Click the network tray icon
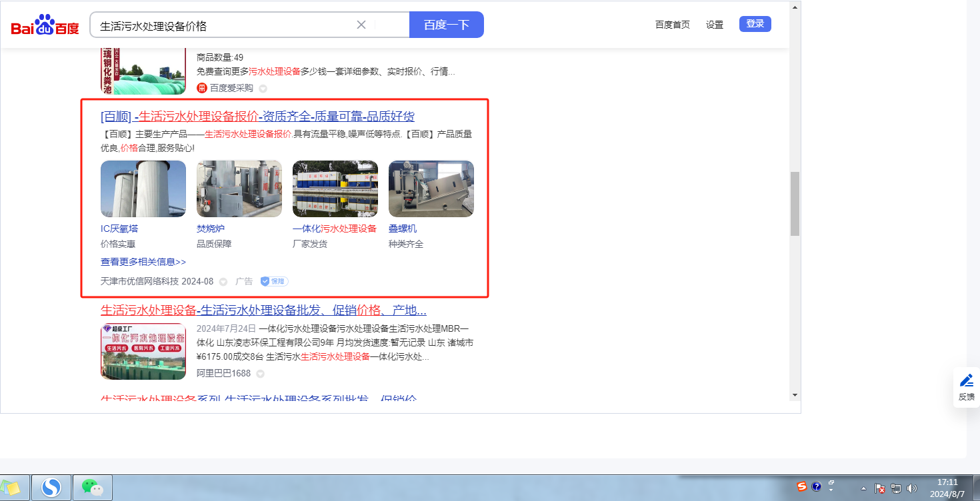 tap(896, 488)
